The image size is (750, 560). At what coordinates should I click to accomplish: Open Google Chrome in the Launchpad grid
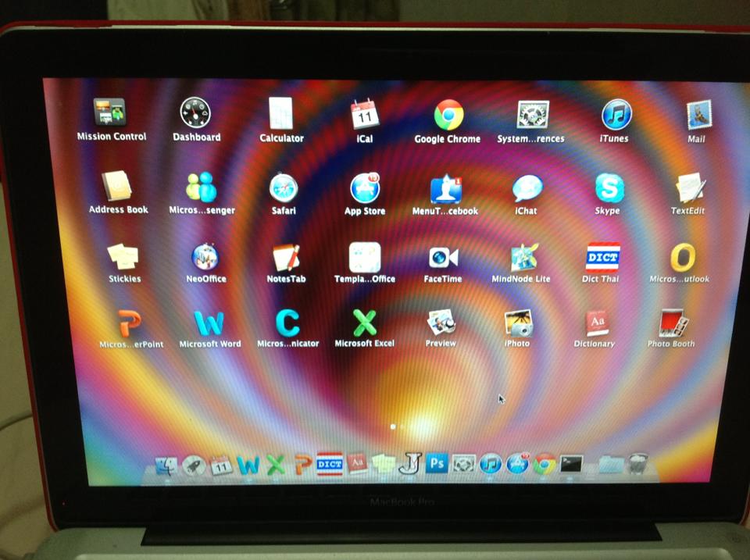pos(448,115)
